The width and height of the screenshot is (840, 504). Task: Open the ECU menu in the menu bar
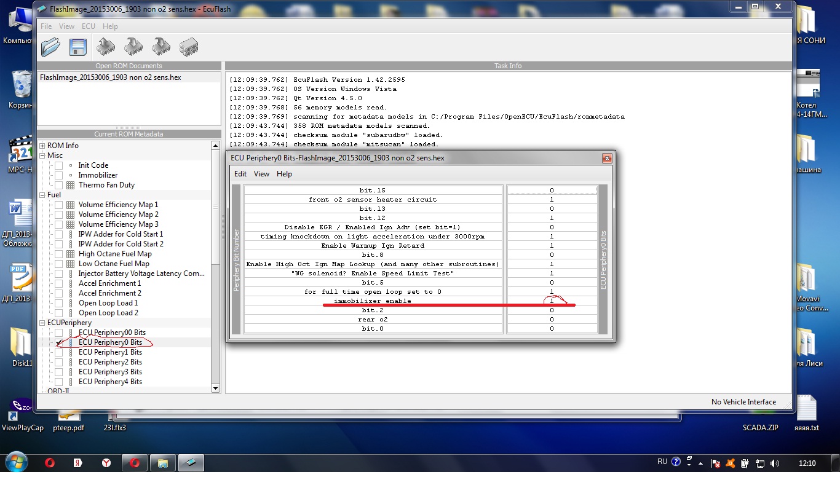[x=88, y=26]
